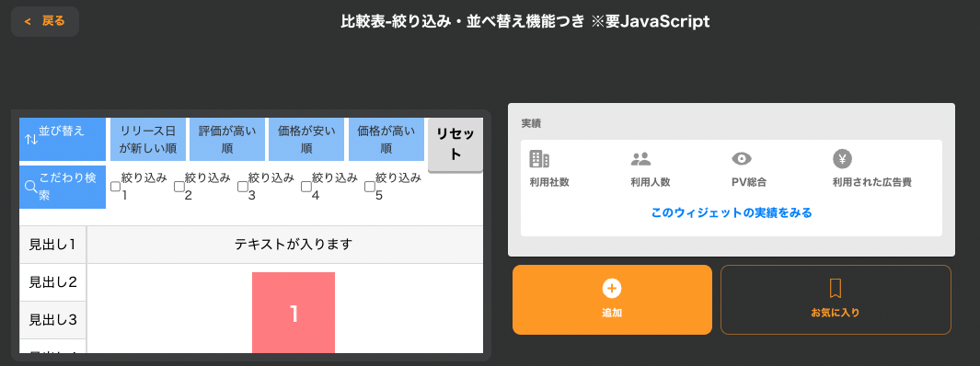
Task: Click the plus icon in 追加 button
Action: (x=612, y=289)
